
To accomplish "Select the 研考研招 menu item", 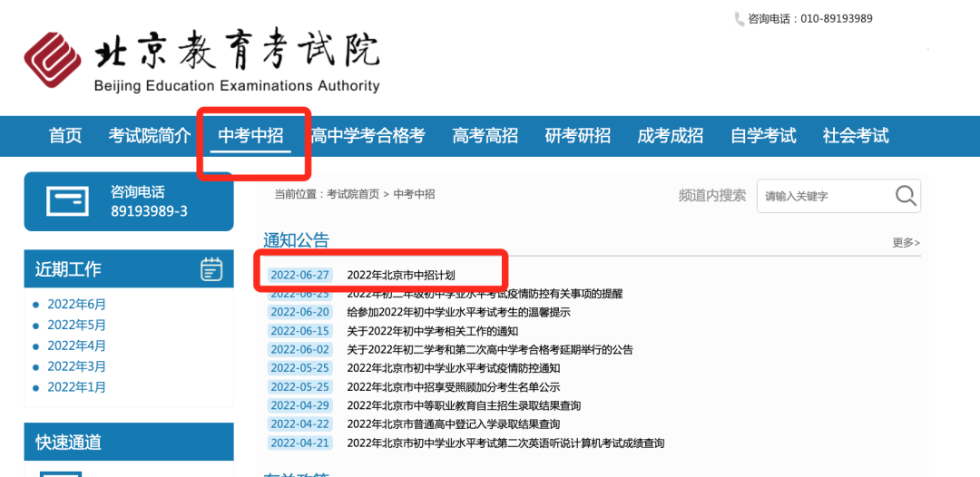I will (577, 136).
